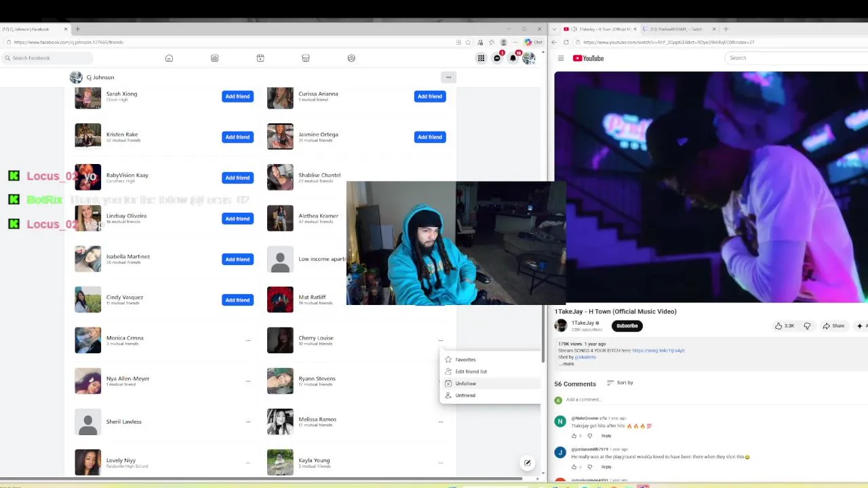Open options menu for Kayla Young
This screenshot has height=488, width=868.
pos(441,463)
